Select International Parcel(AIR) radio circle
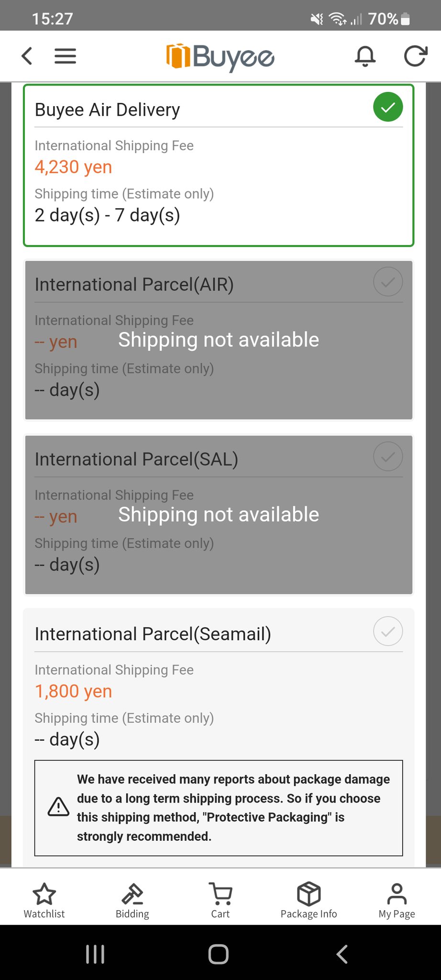 click(x=388, y=282)
